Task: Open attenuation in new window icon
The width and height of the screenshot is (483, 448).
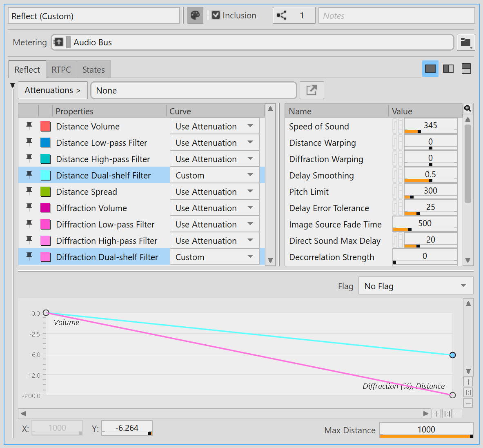Action: (312, 90)
